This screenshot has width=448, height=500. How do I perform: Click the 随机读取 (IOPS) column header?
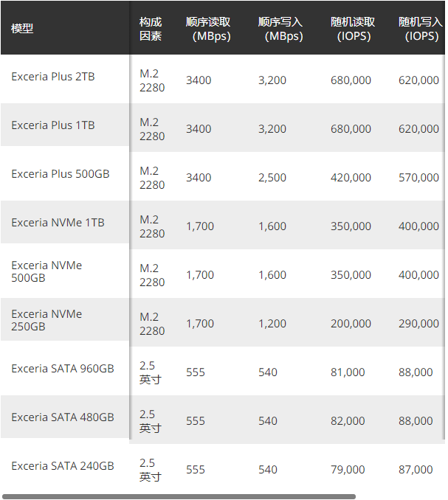point(352,29)
